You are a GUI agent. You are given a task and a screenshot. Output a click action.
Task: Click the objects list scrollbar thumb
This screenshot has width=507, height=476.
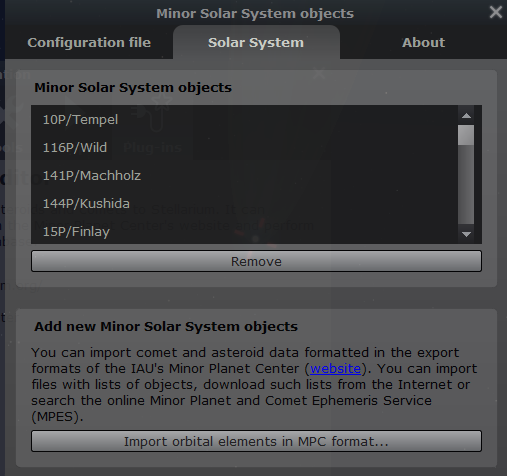466,135
